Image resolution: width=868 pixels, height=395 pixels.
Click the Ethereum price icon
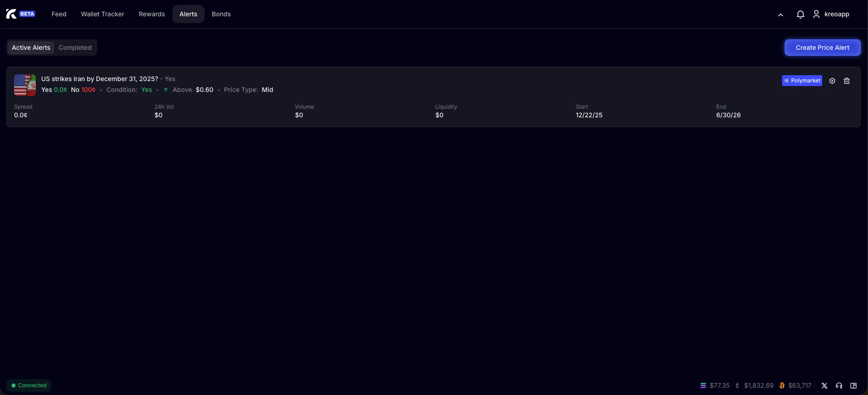click(x=738, y=385)
